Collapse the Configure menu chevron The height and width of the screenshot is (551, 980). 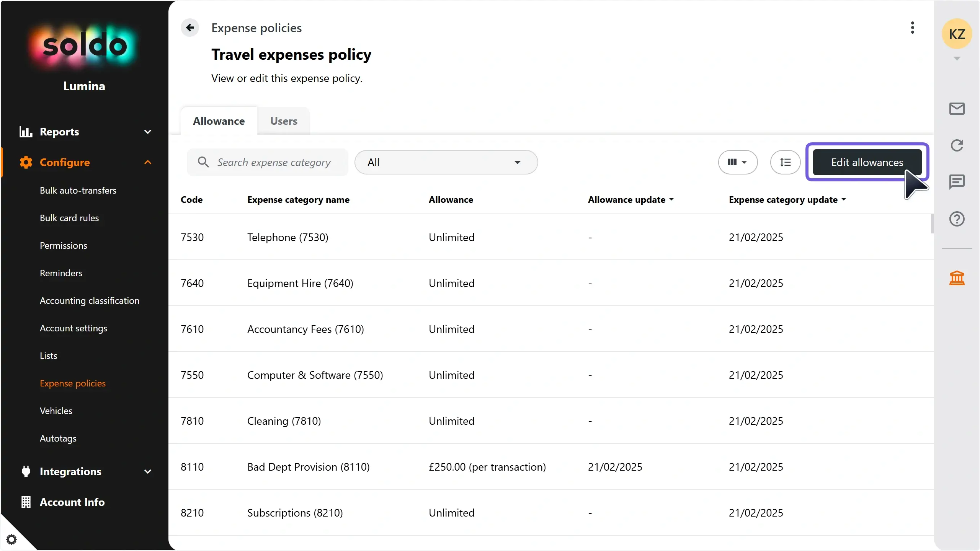pos(148,162)
